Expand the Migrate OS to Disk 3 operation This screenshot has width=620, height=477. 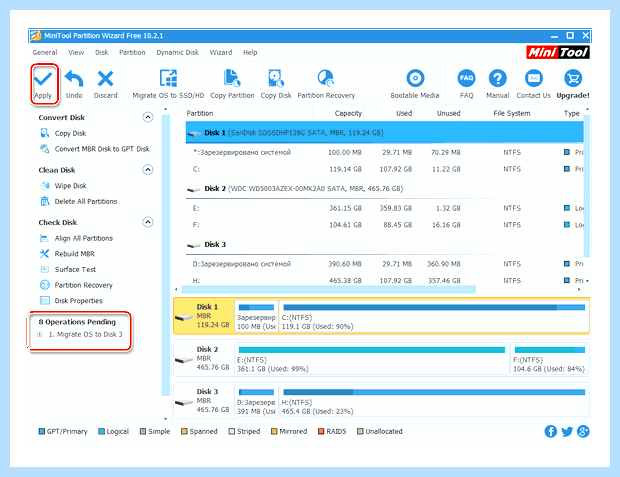(40, 335)
